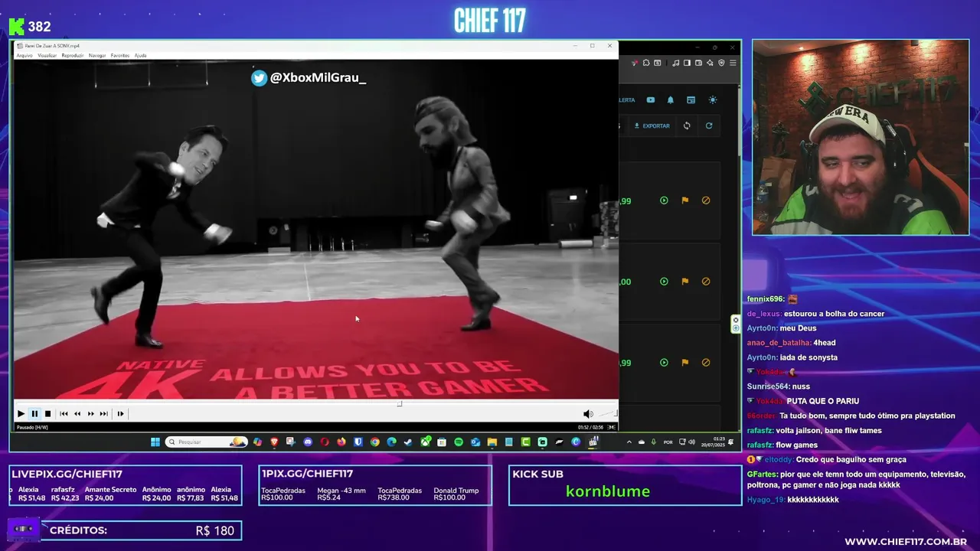The image size is (980, 551).
Task: Click the taskbar Pesquisar search box
Action: point(206,442)
